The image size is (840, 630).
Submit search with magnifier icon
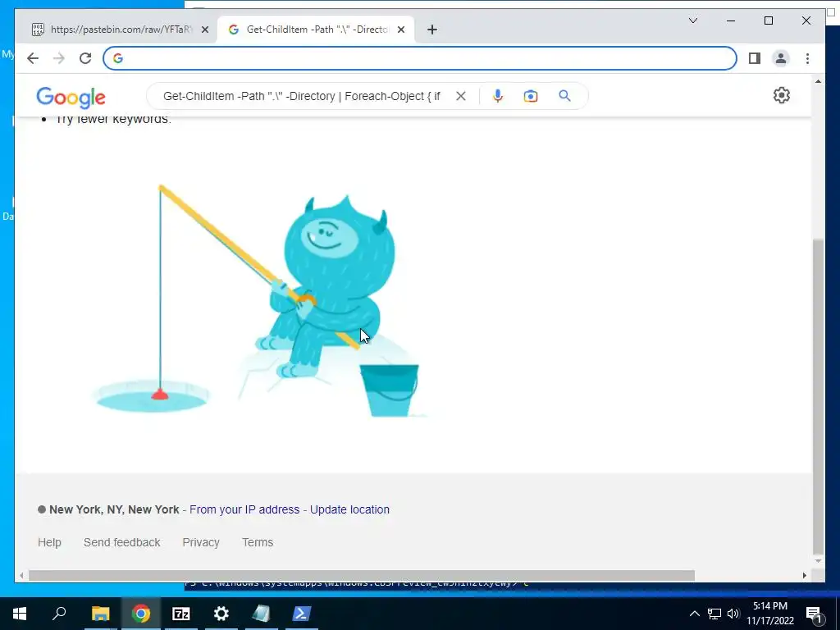point(564,96)
